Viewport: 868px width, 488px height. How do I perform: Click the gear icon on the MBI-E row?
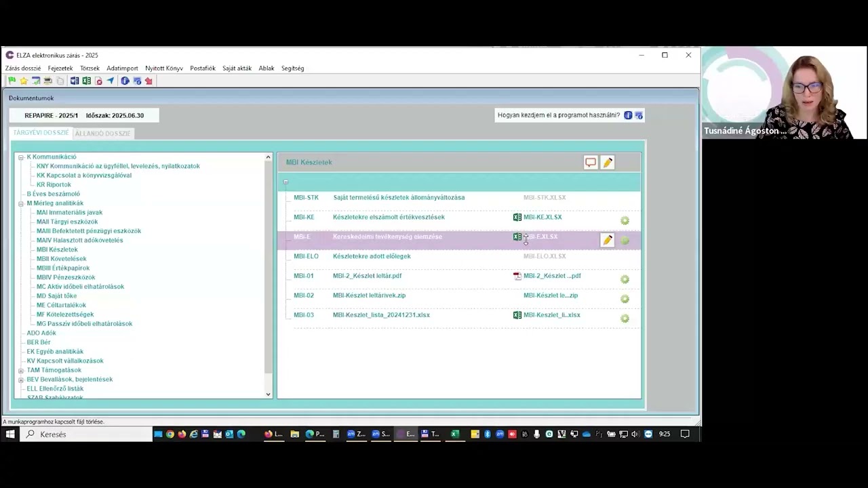coord(625,241)
